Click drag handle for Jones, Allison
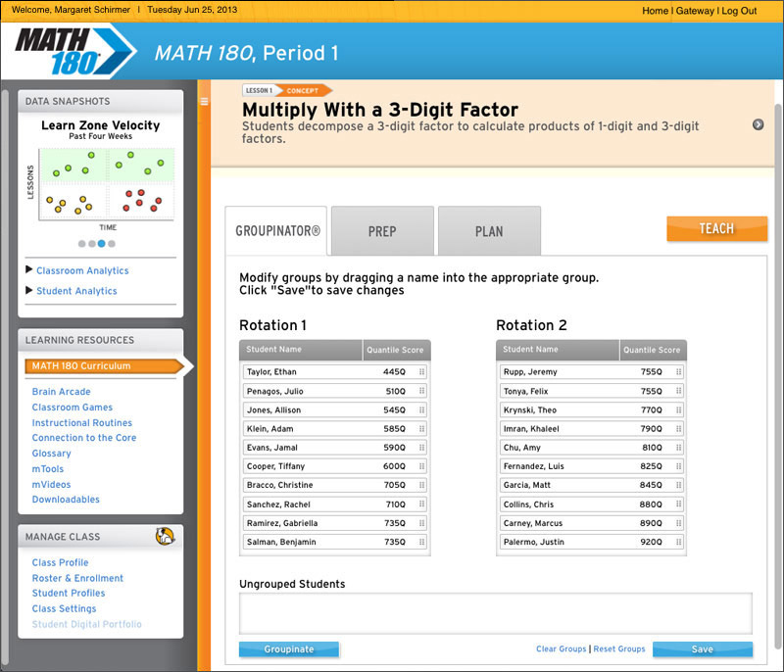 click(422, 409)
